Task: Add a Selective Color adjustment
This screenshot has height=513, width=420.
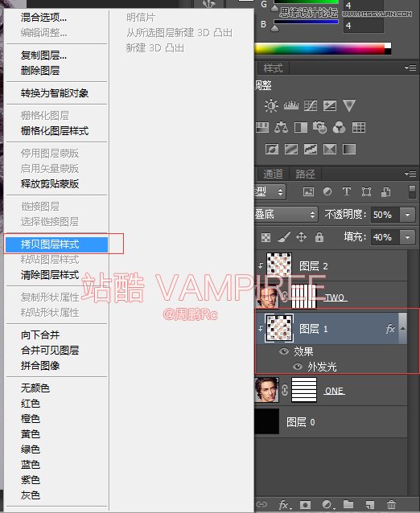Action: point(330,150)
